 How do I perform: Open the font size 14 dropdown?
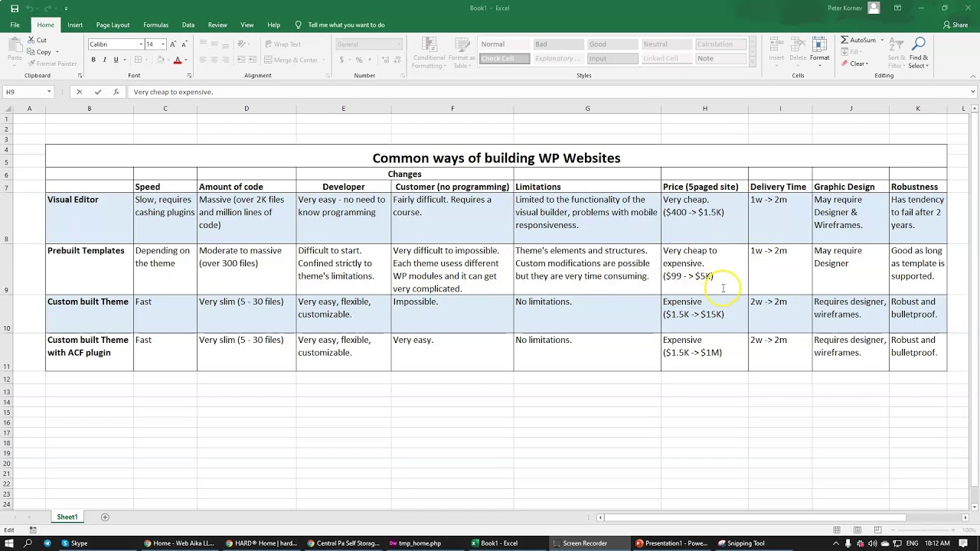[x=162, y=44]
